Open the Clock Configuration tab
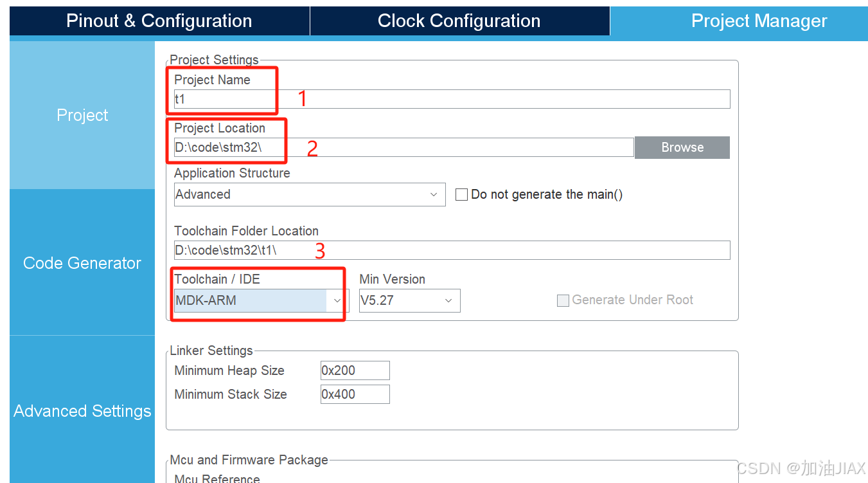 point(459,21)
